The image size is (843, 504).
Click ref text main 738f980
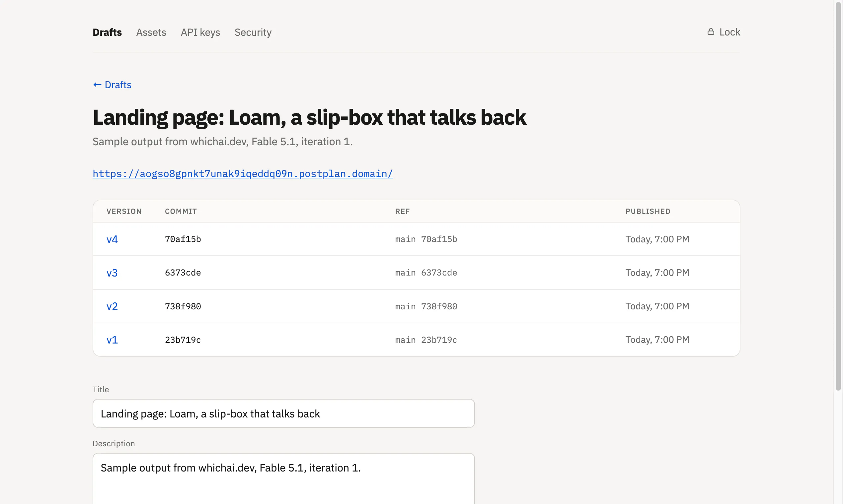[x=426, y=306]
